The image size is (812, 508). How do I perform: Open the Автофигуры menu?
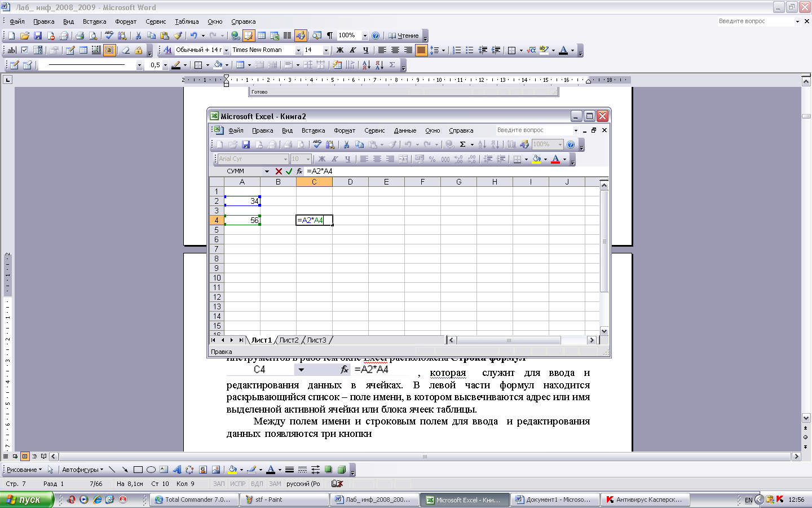click(x=82, y=470)
